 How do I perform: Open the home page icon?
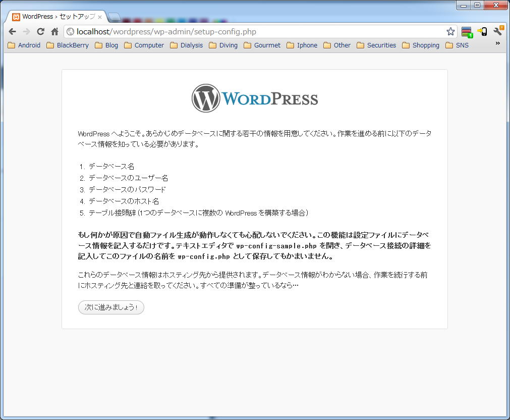(54, 32)
